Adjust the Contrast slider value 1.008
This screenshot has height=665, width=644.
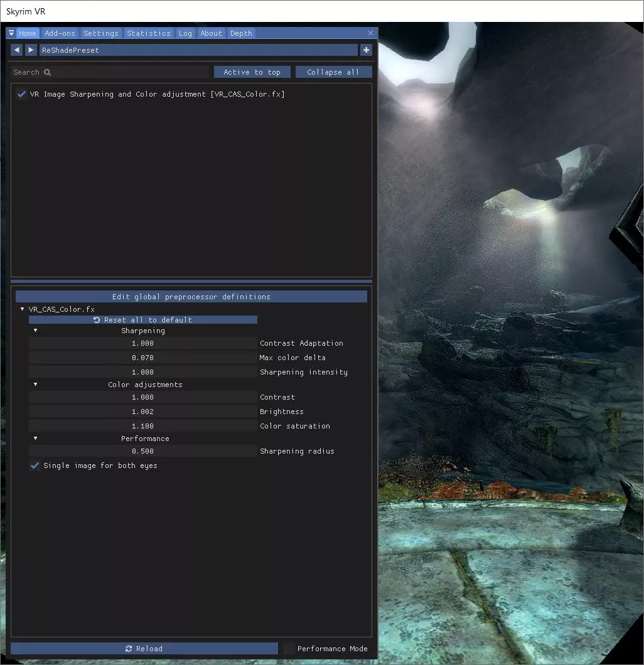coord(143,397)
